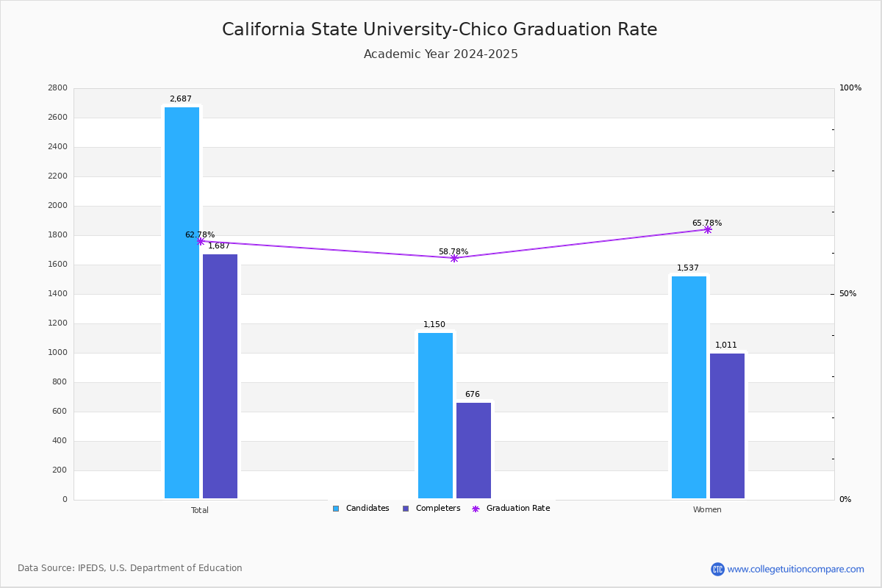Viewport: 882px width, 588px height.
Task: Click the Women candidates bar labeled 1,537
Action: pos(689,387)
